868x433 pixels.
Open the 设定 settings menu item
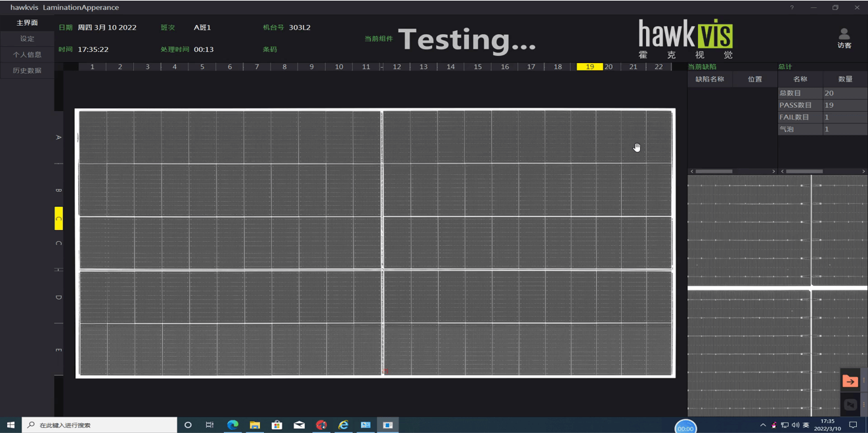coord(27,39)
